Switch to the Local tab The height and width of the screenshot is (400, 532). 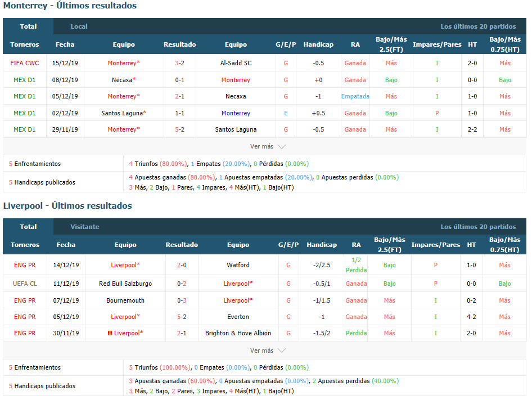(79, 26)
